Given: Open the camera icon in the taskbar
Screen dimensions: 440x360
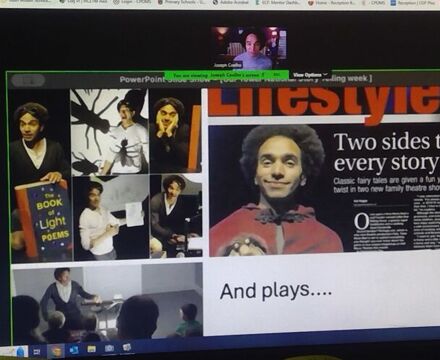Looking at the screenshot, I should [x=109, y=348].
